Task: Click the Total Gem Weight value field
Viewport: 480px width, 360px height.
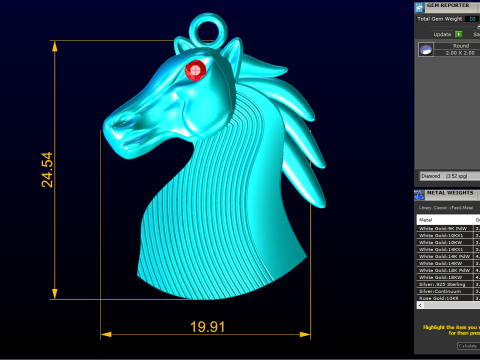Action: [472, 19]
